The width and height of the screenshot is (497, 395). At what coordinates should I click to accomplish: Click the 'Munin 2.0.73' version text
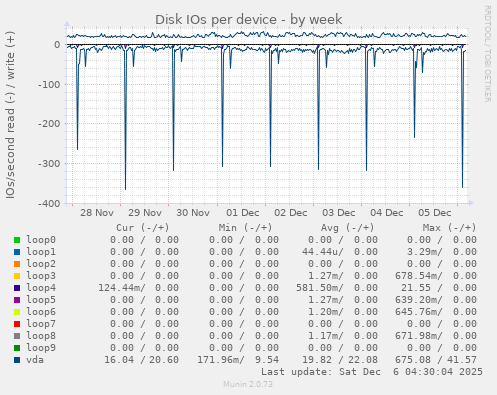(x=248, y=384)
